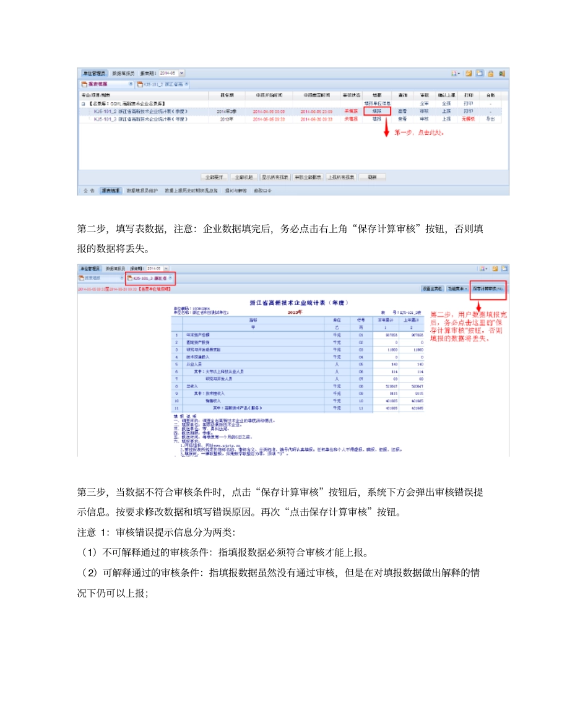This screenshot has width=588, height=728.
Task: Click 全报 in the 名录库 row
Action: (x=446, y=103)
